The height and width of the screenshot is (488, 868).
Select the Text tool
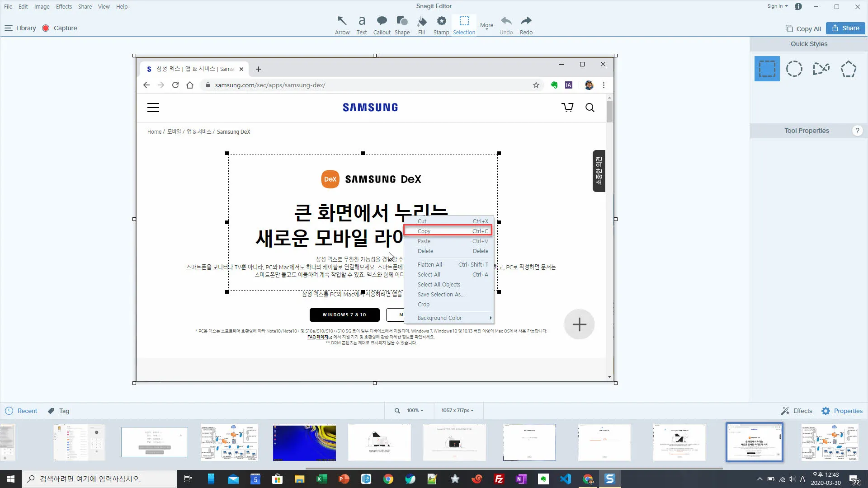(362, 23)
